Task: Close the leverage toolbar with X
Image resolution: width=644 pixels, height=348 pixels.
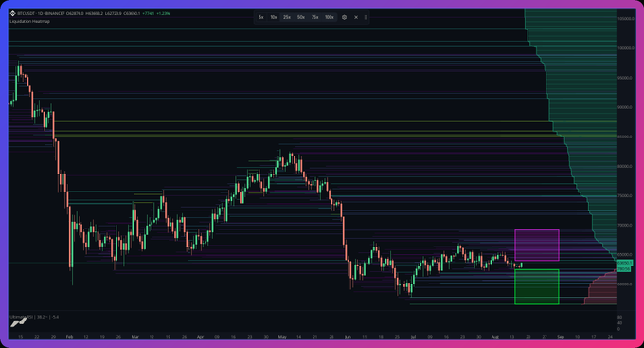Action: pyautogui.click(x=356, y=17)
